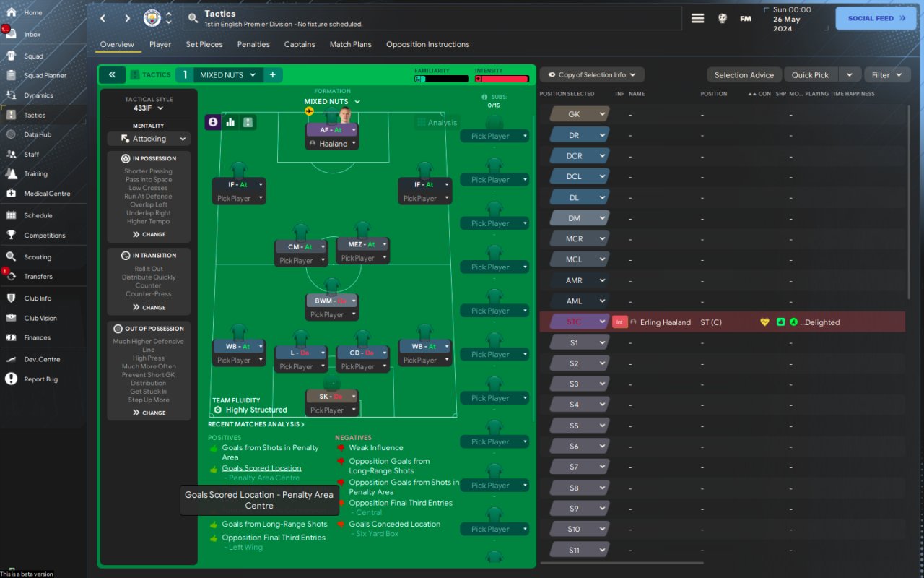Toggle the exclamation warnings view on pitch
924x578 pixels.
point(248,122)
